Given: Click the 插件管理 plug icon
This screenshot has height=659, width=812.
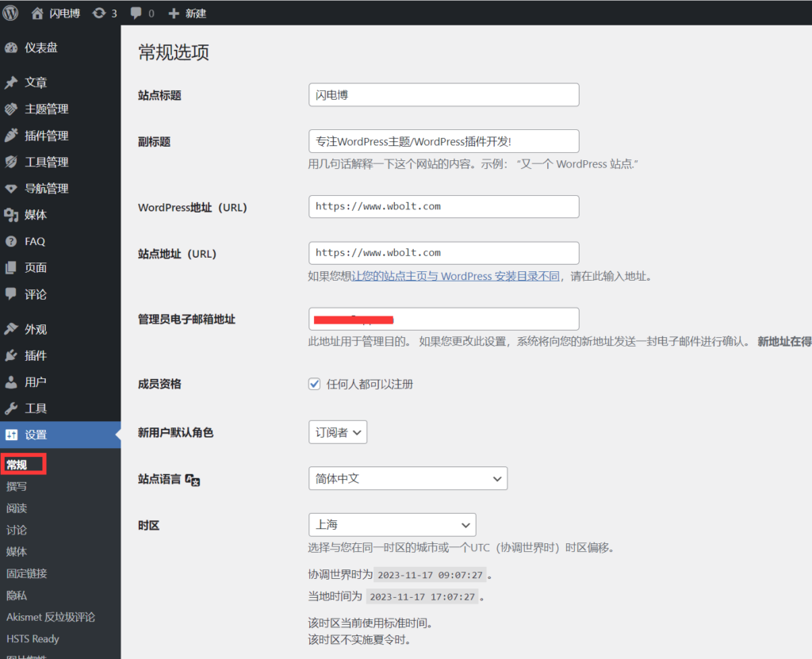Looking at the screenshot, I should pos(11,136).
